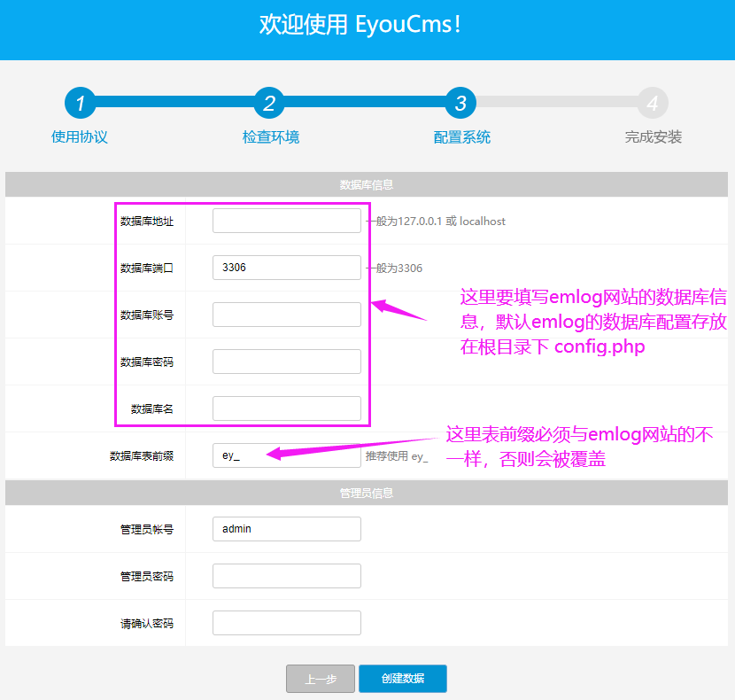735x700 pixels.
Task: Click the 请确认密码 input field
Action: [286, 623]
